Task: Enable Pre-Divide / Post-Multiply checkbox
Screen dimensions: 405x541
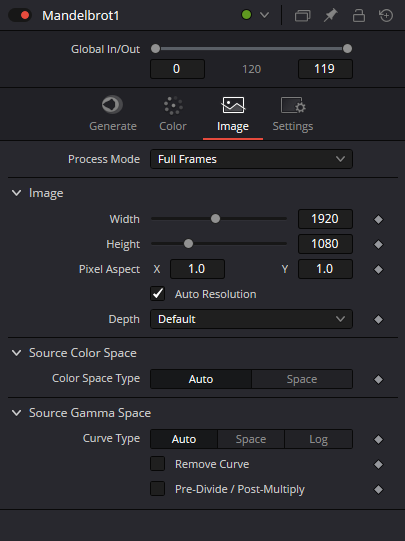Action: (158, 489)
